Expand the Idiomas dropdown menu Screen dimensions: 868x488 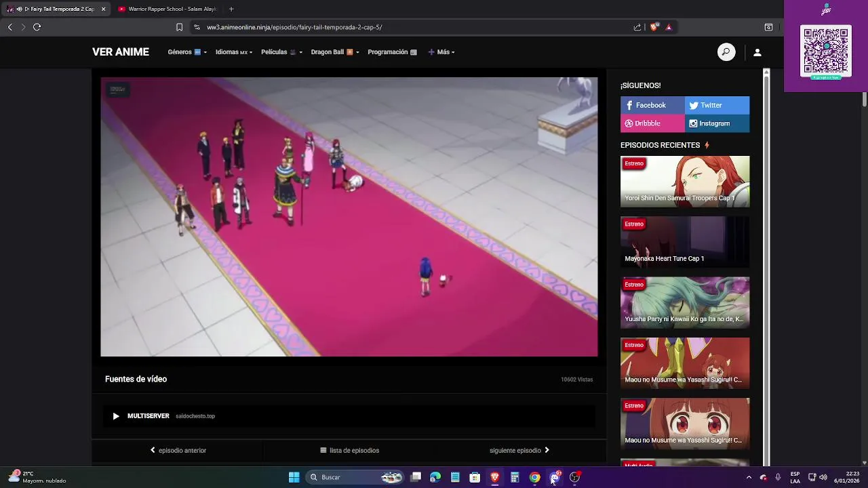click(x=234, y=52)
